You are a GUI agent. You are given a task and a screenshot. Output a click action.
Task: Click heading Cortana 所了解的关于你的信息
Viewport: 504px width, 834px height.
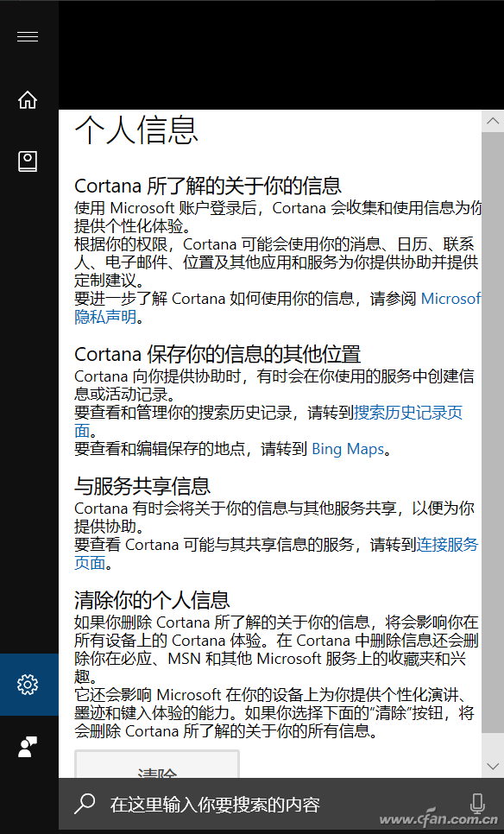[x=208, y=186]
